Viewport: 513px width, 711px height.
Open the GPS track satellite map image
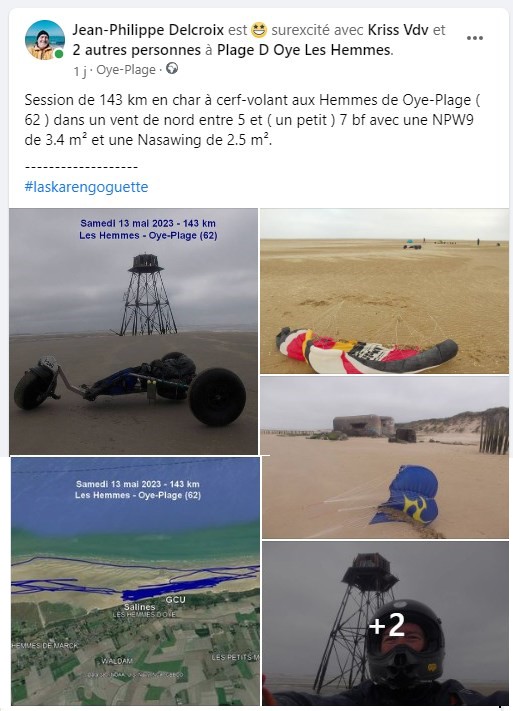click(x=135, y=581)
